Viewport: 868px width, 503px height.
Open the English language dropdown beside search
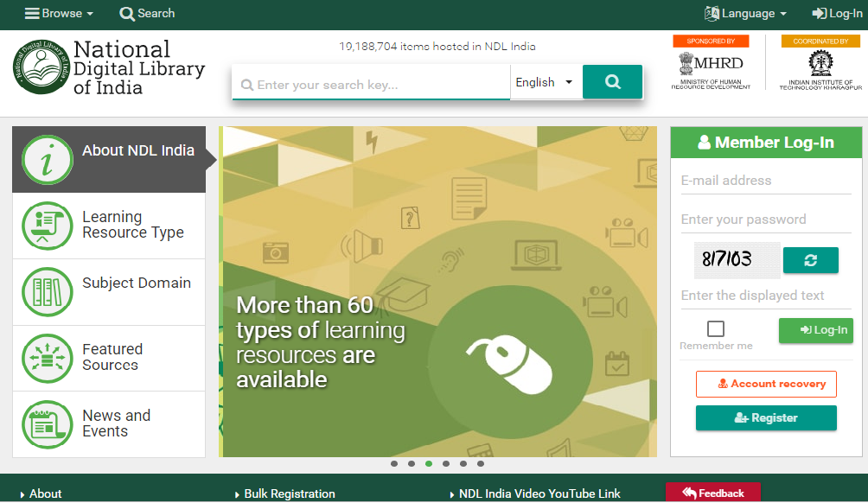pyautogui.click(x=545, y=81)
